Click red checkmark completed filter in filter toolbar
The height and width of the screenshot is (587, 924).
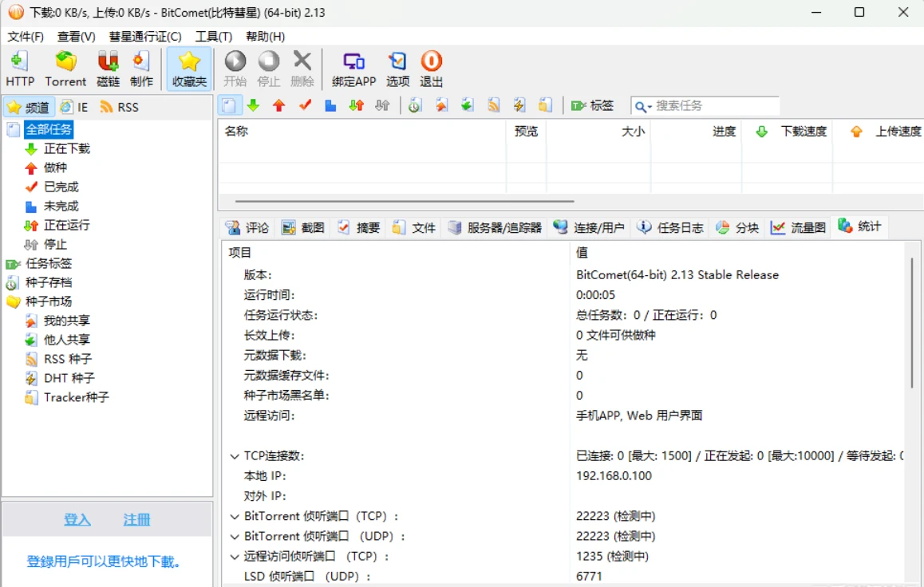tap(306, 105)
